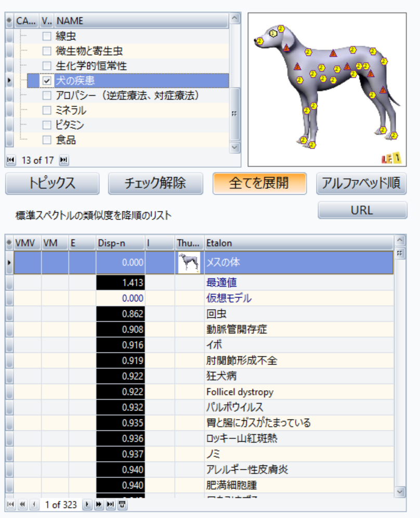
Task: Jump to last of 17 categories
Action: 63,161
